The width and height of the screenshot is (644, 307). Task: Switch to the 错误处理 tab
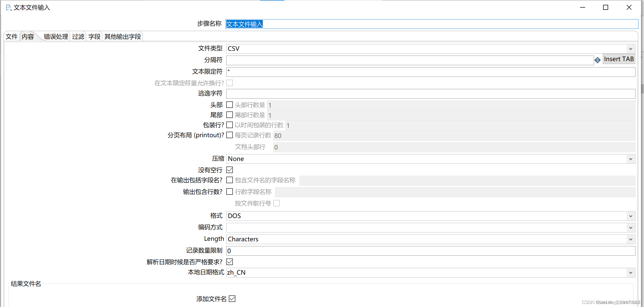(56, 36)
